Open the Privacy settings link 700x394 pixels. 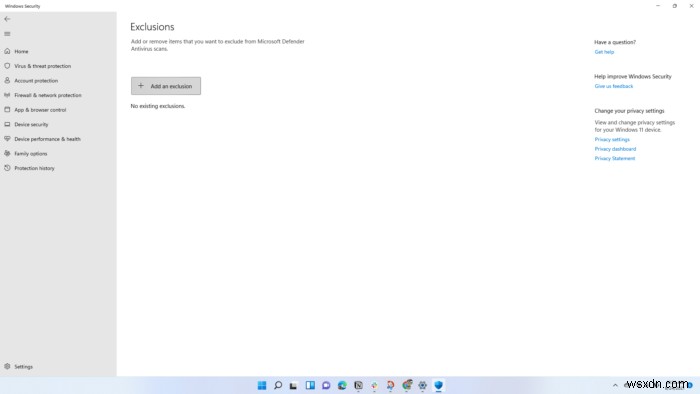[612, 139]
